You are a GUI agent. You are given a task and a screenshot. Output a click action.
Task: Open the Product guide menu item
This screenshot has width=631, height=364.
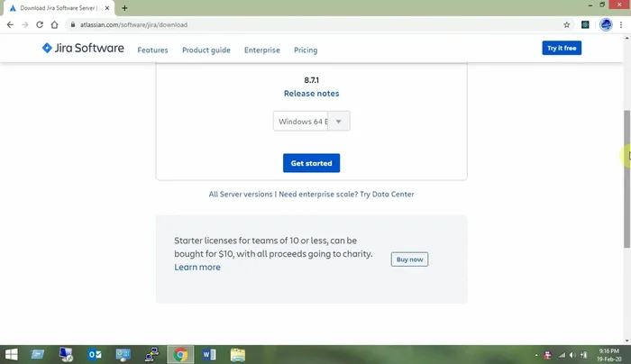coord(206,50)
